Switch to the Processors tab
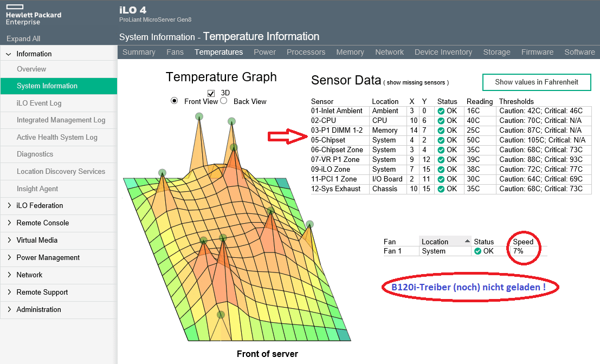This screenshot has height=364, width=600. pos(306,52)
